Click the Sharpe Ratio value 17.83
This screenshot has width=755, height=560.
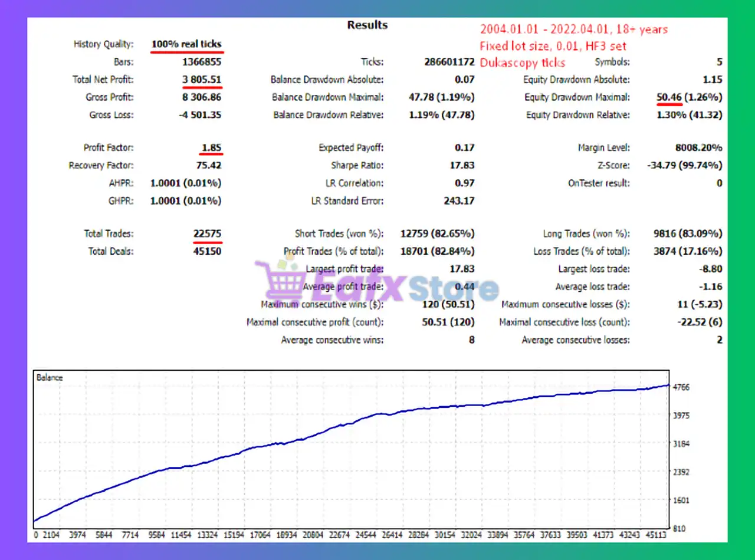461,166
